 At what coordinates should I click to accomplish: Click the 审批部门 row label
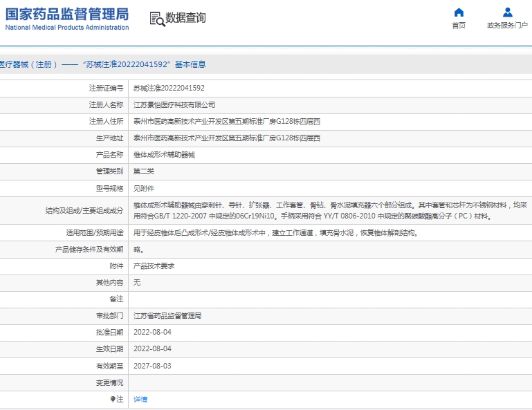(109, 316)
